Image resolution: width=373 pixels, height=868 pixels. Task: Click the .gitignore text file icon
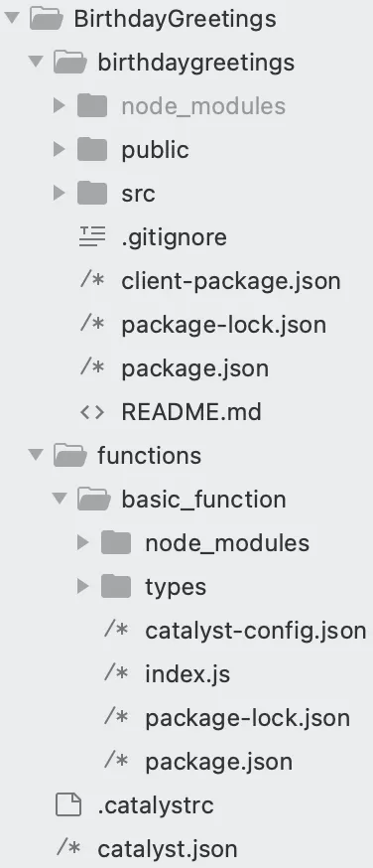(x=91, y=237)
